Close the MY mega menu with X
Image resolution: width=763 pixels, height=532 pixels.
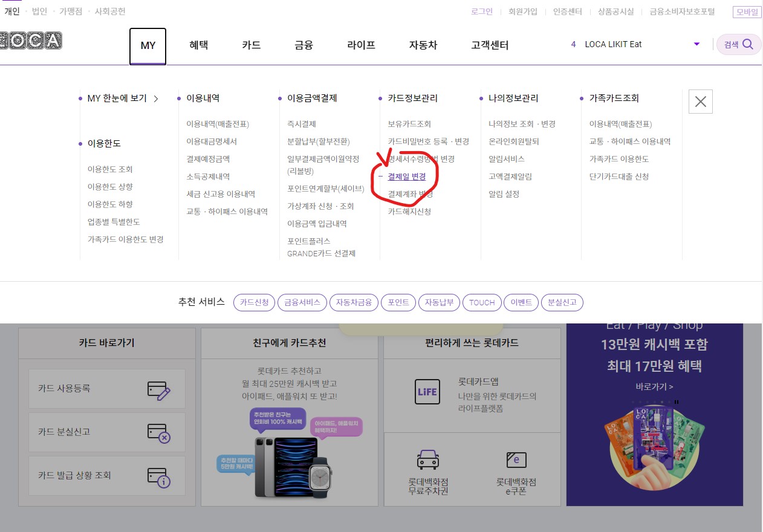pyautogui.click(x=701, y=102)
